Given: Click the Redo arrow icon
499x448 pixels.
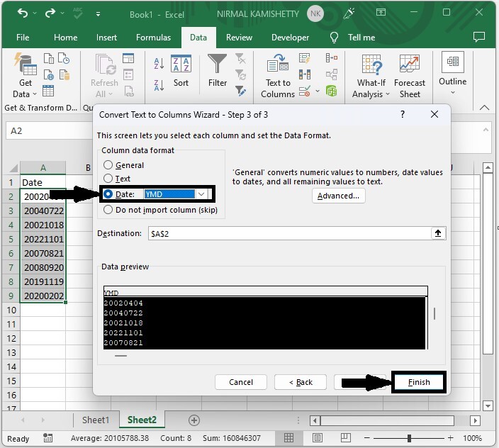Looking at the screenshot, I should pyautogui.click(x=50, y=13).
